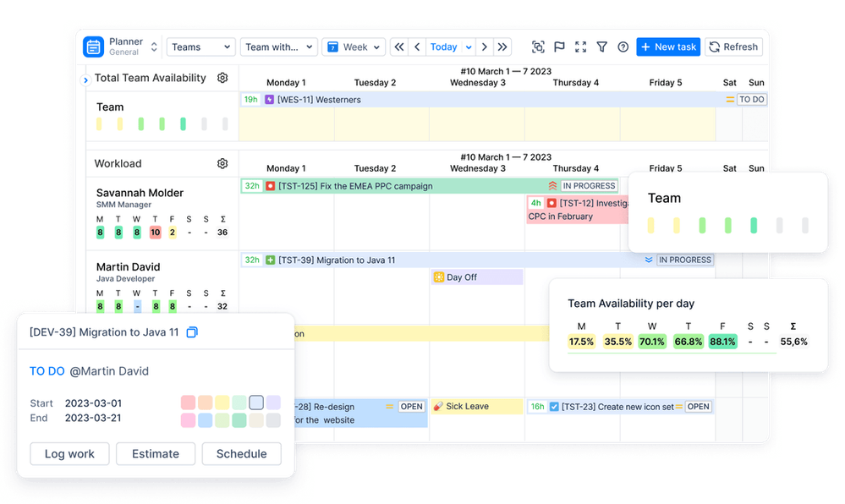Toggle fullscreen mode icon
Screen dimensions: 845x504
point(580,47)
